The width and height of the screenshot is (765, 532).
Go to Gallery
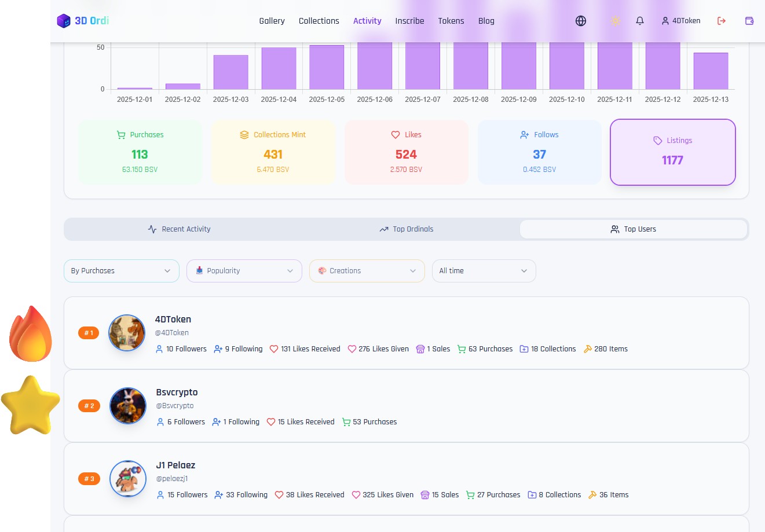point(272,21)
